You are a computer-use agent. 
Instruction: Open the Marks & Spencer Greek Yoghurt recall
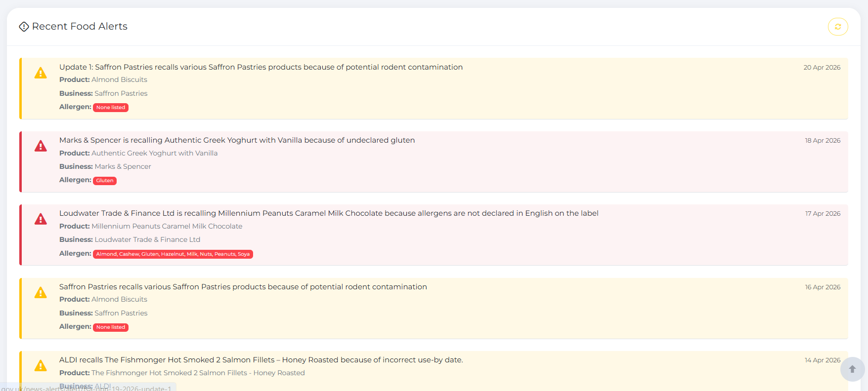[237, 140]
